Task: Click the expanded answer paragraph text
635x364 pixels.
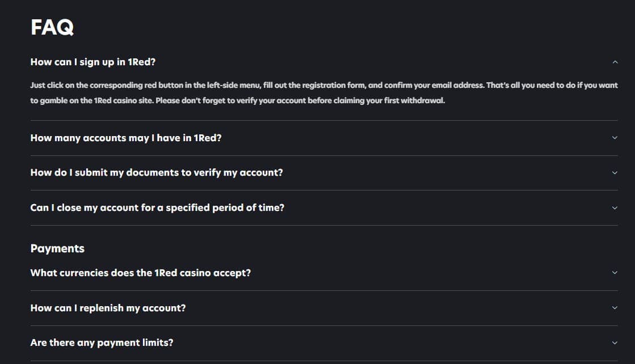Action: (x=323, y=92)
